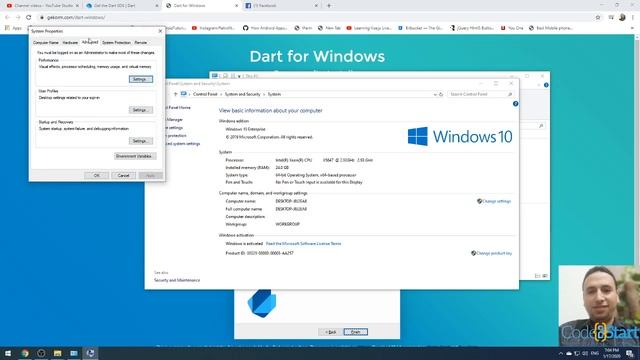Open the Computer Name tab in System Properties
The height and width of the screenshot is (360, 640).
tap(46, 42)
